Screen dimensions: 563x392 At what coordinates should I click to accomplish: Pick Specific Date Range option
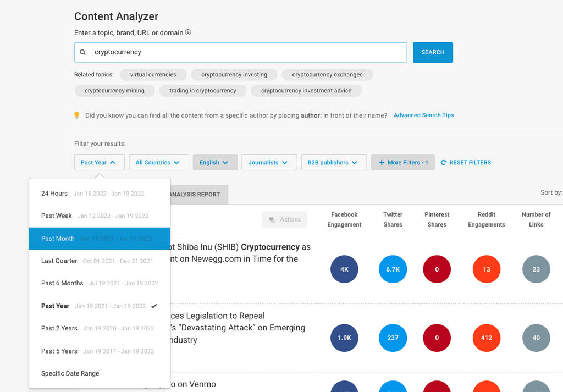70,373
